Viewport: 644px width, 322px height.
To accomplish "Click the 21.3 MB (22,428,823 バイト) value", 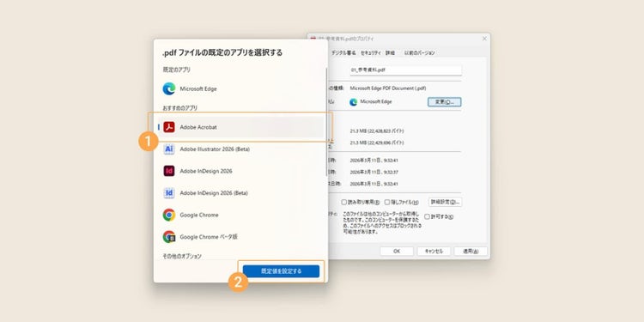I will coord(377,131).
